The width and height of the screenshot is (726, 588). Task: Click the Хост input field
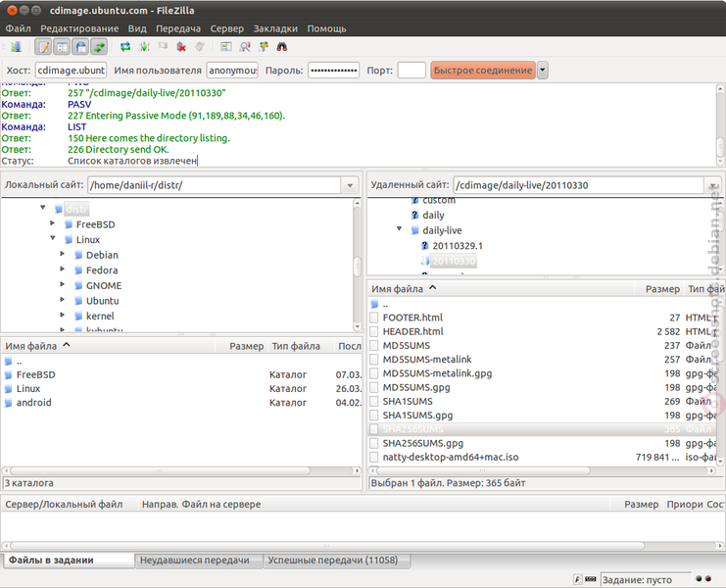click(x=72, y=71)
